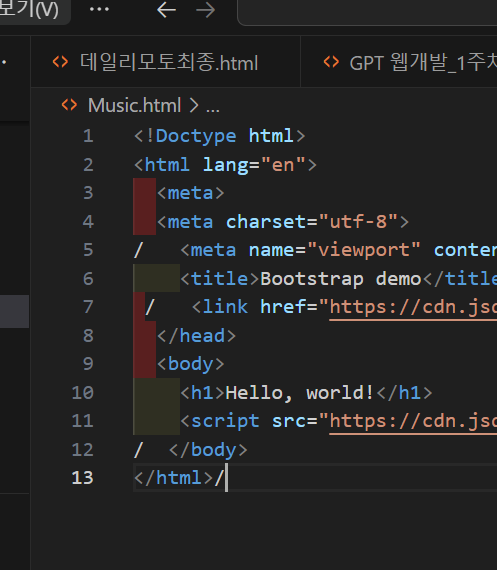Open the cdn link in the script src
This screenshot has height=570, width=497.
point(413,421)
